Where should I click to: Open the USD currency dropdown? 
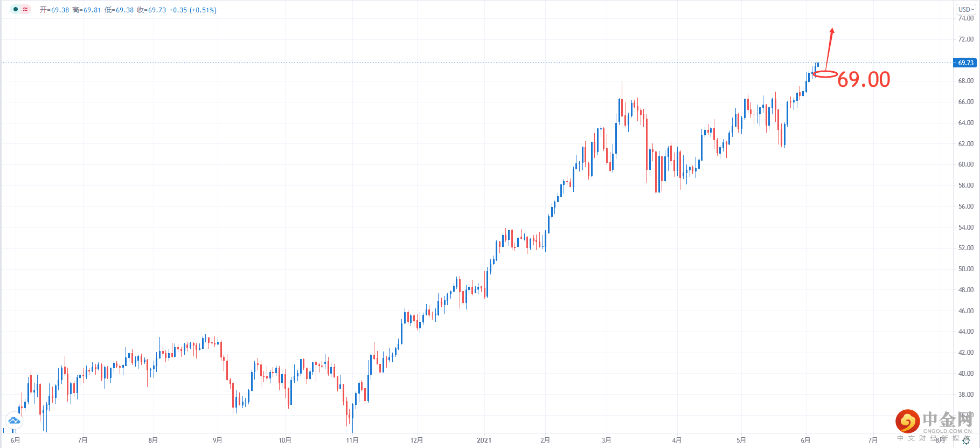click(x=966, y=9)
